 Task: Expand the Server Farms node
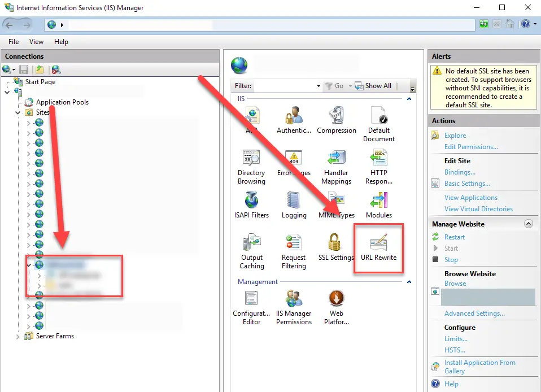[x=18, y=337]
